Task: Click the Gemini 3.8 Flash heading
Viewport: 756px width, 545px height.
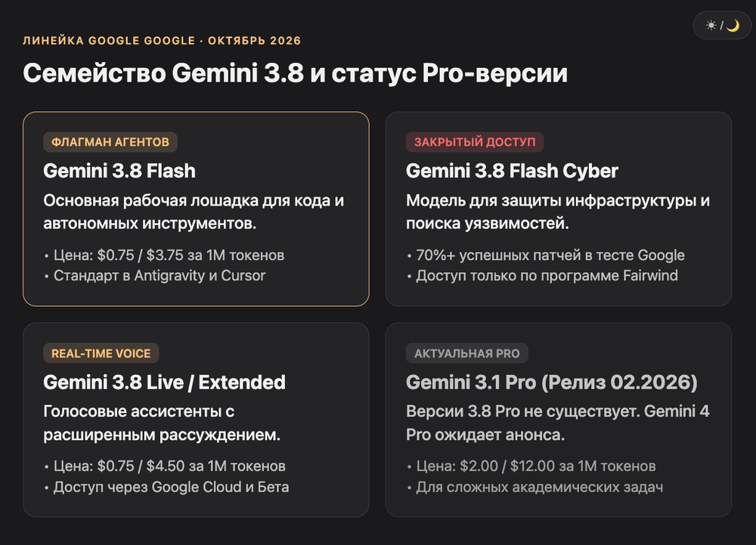Action: pos(119,171)
